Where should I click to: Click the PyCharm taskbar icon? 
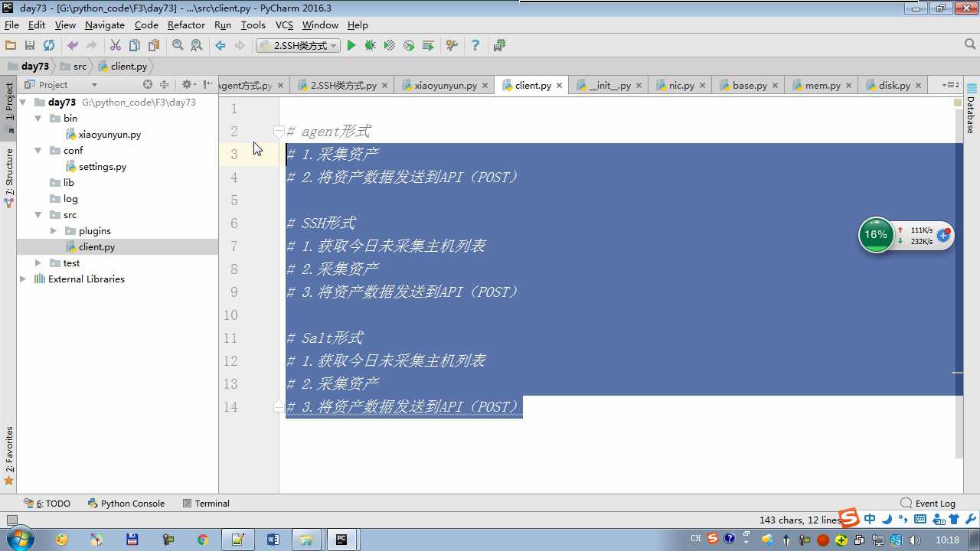tap(341, 540)
